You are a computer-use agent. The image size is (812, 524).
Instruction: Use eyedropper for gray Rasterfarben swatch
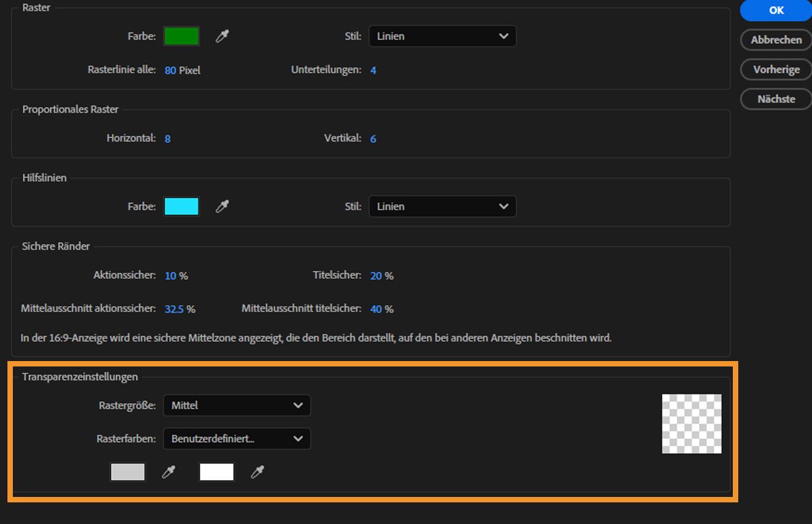pos(168,472)
